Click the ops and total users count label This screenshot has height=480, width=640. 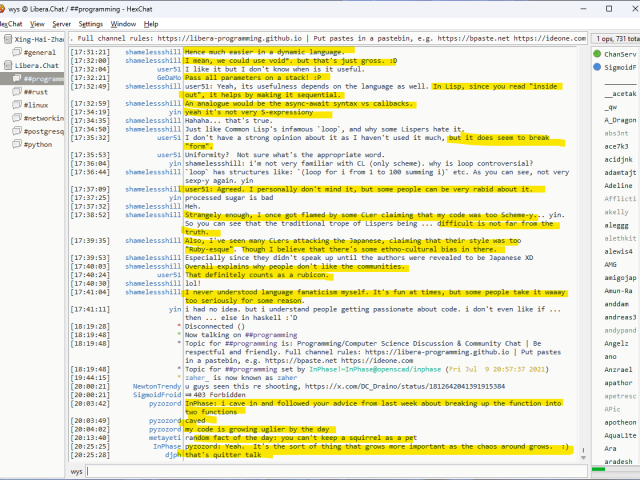pyautogui.click(x=615, y=37)
